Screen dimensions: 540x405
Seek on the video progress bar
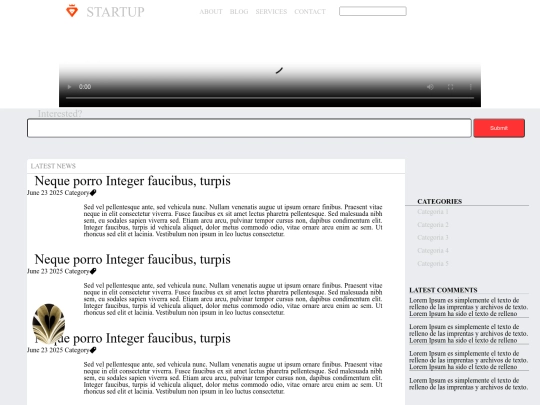tap(270, 98)
